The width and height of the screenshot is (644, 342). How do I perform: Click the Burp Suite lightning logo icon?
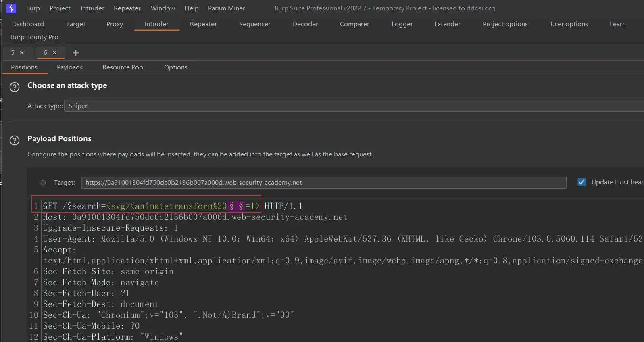[x=11, y=8]
